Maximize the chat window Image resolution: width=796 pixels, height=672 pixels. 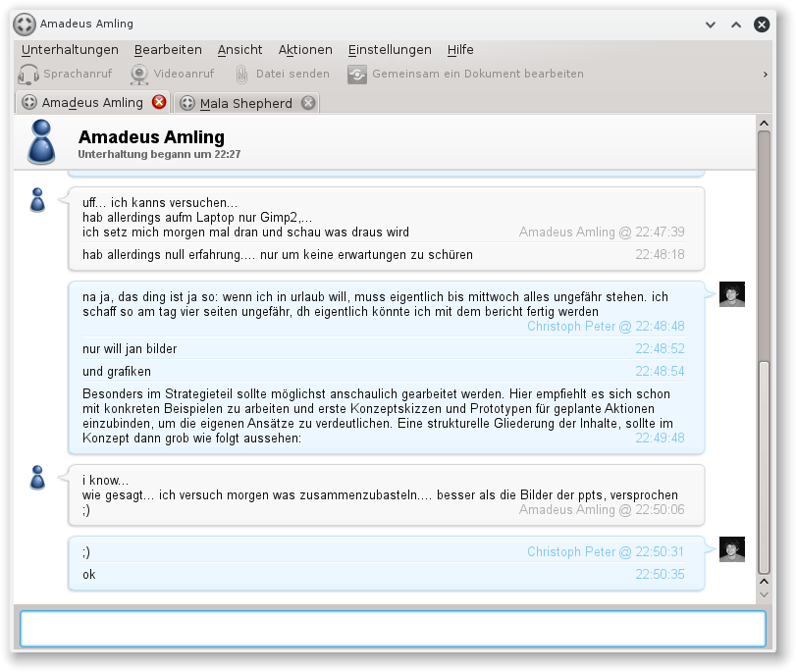click(x=736, y=25)
